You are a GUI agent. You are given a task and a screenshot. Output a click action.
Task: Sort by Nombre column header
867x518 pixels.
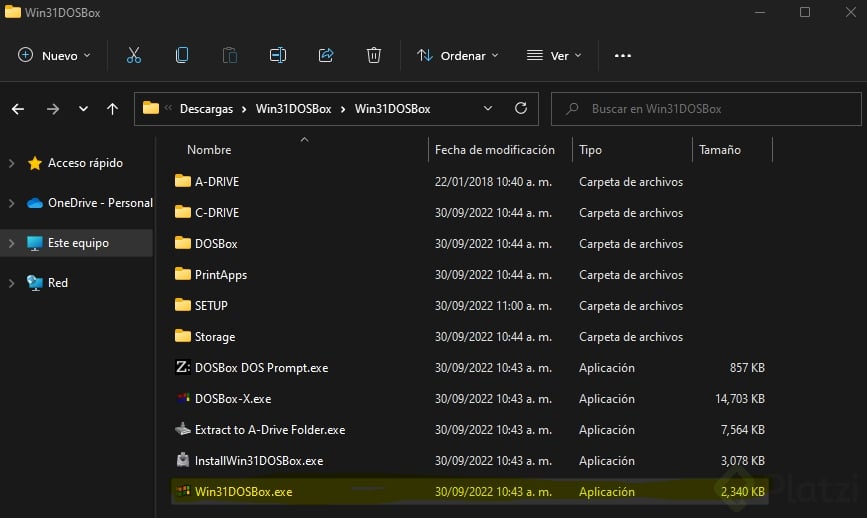209,150
